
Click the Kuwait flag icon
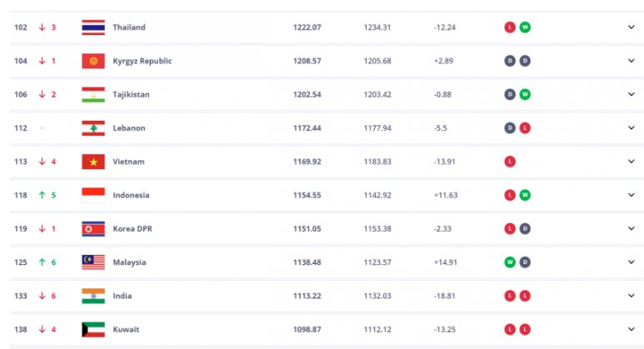93,330
